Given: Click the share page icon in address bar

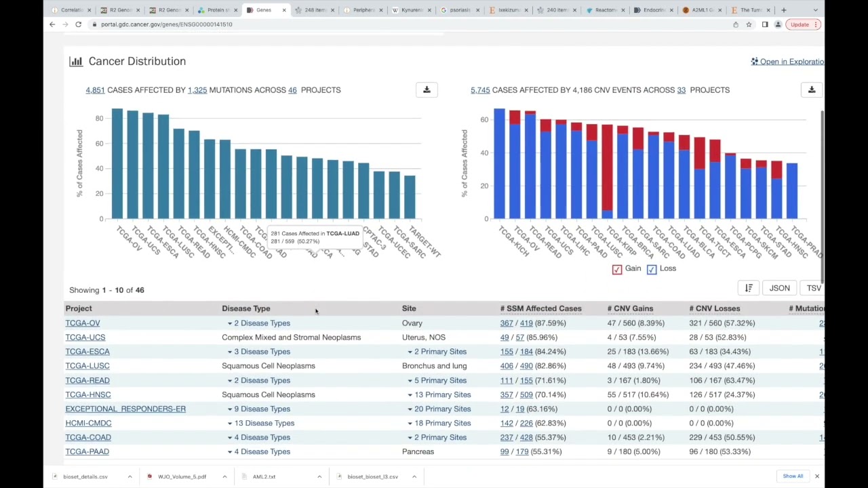Looking at the screenshot, I should point(736,24).
